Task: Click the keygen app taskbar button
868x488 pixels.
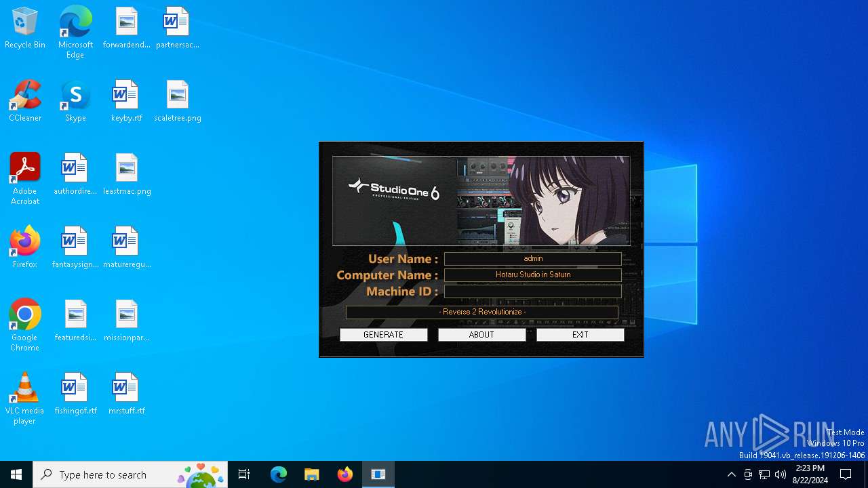Action: [378, 474]
